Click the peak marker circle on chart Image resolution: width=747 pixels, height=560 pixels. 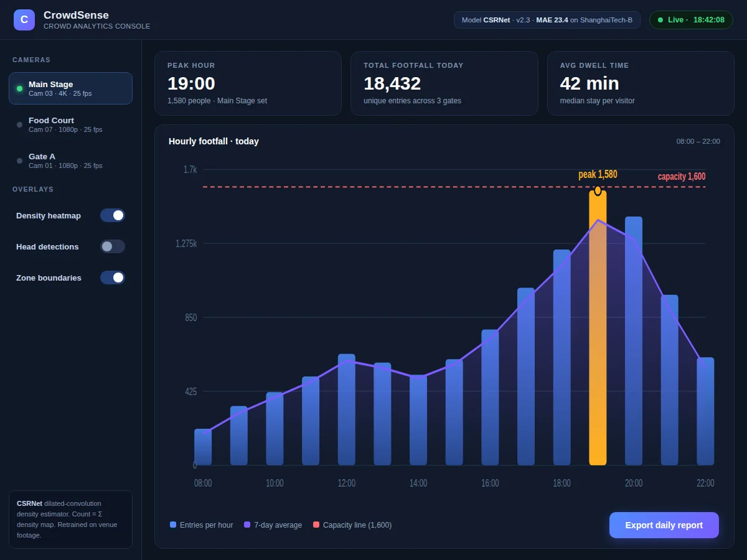(598, 190)
